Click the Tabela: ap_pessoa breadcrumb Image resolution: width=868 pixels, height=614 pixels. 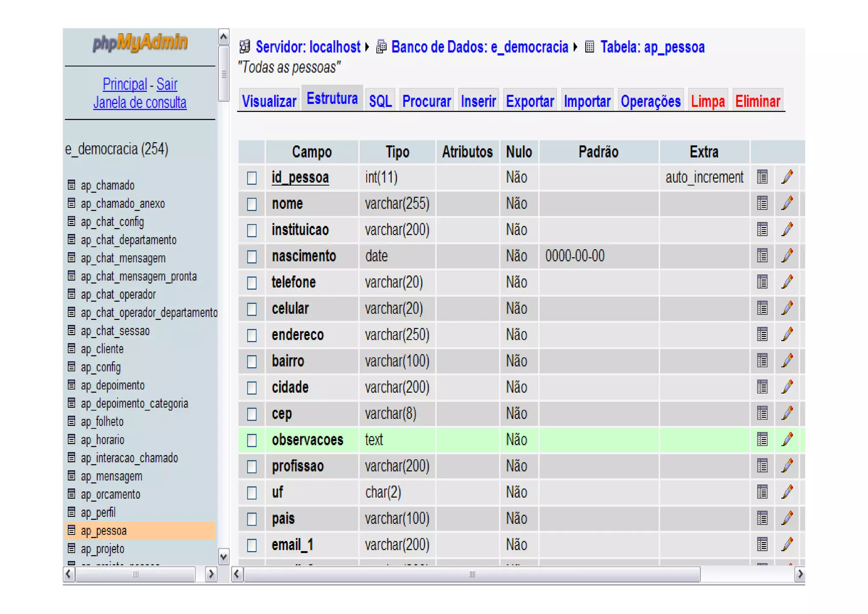(x=652, y=47)
